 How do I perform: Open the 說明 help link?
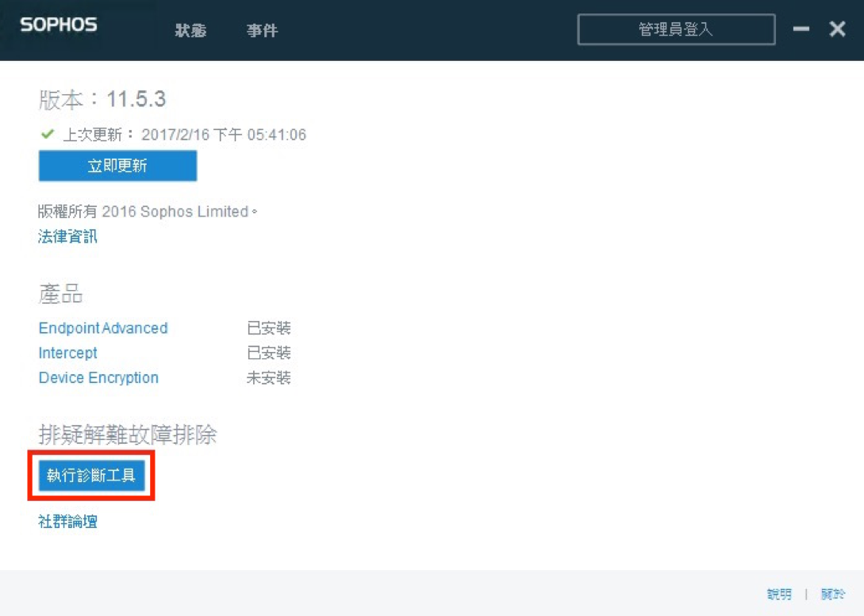click(x=779, y=594)
